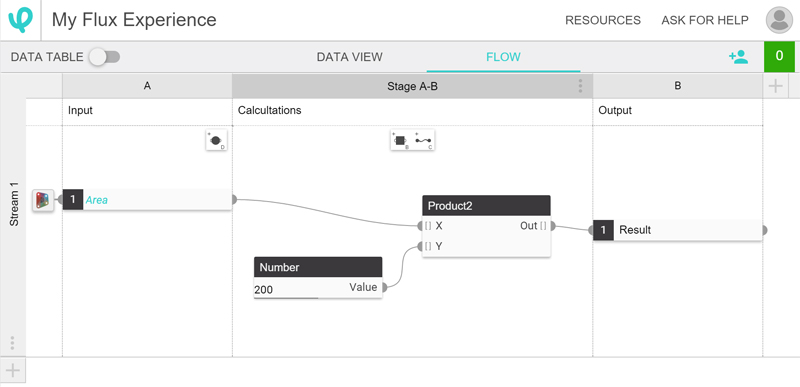Select the FLOW tab
The image size is (800, 387).
503,57
